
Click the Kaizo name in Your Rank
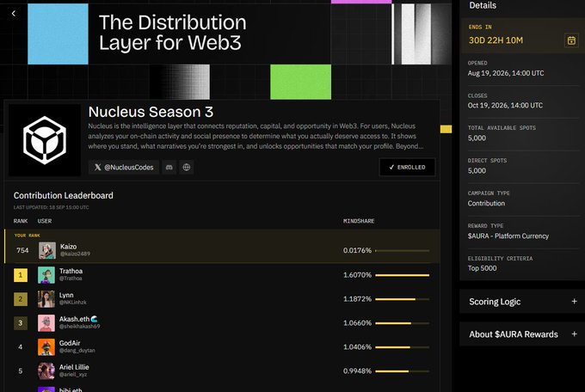coord(68,247)
